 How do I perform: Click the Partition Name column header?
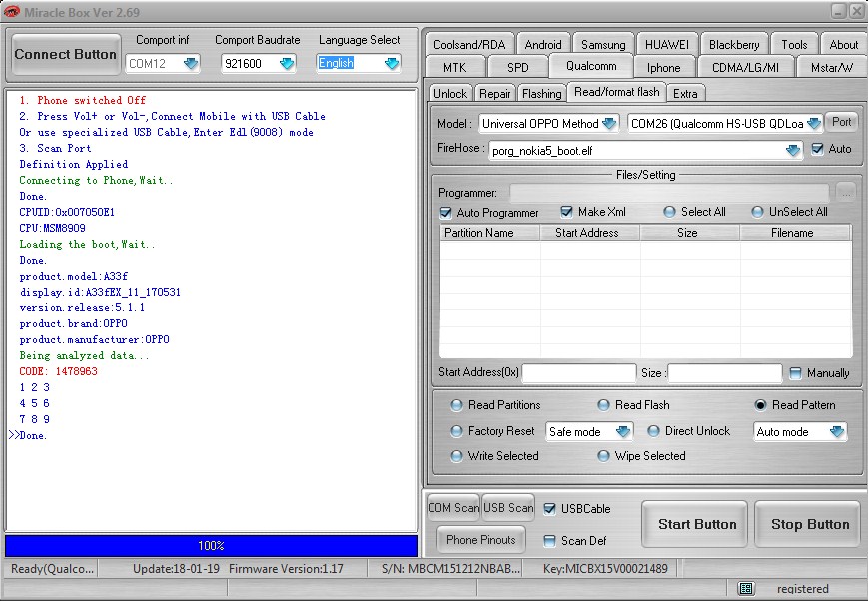[x=489, y=233]
